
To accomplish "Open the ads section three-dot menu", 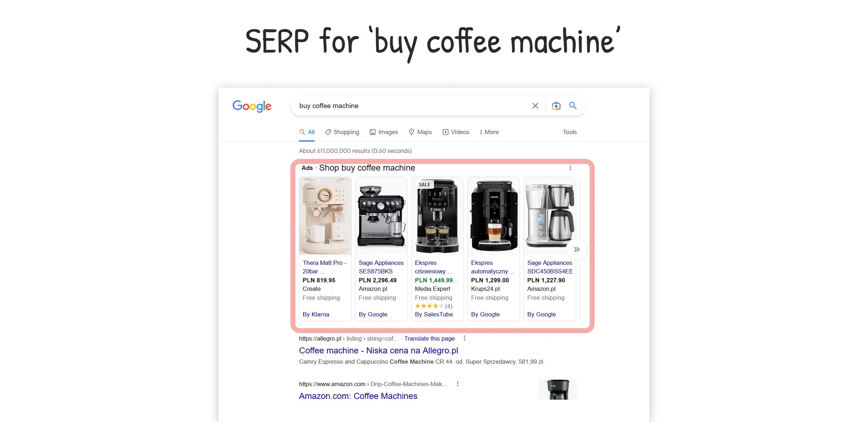I will pos(570,168).
